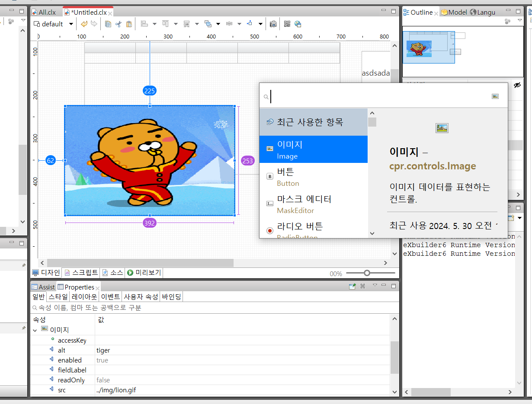Click the copy icon in the toolbar
532x404 pixels.
(108, 24)
